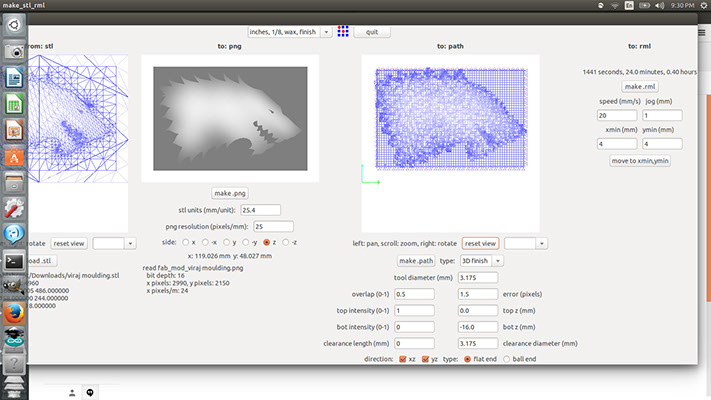Launch the Terminal from the dock
This screenshot has width=711, height=400.
(14, 261)
